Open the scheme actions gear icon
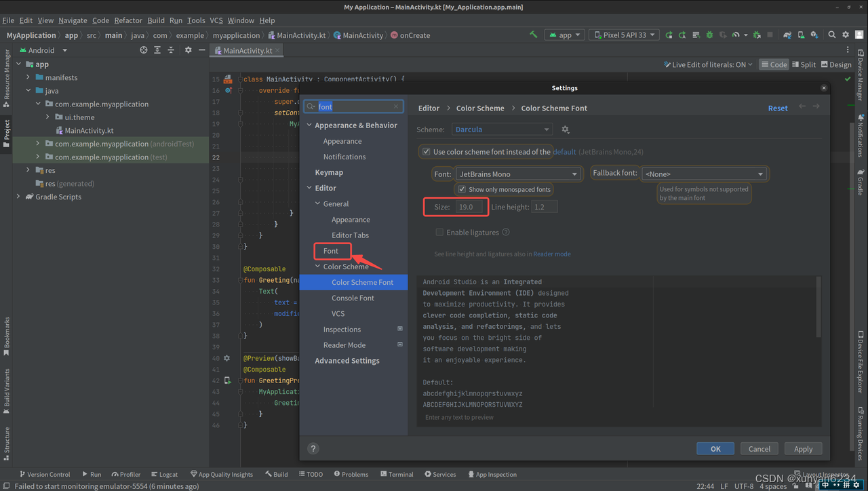The height and width of the screenshot is (491, 868). pyautogui.click(x=566, y=130)
